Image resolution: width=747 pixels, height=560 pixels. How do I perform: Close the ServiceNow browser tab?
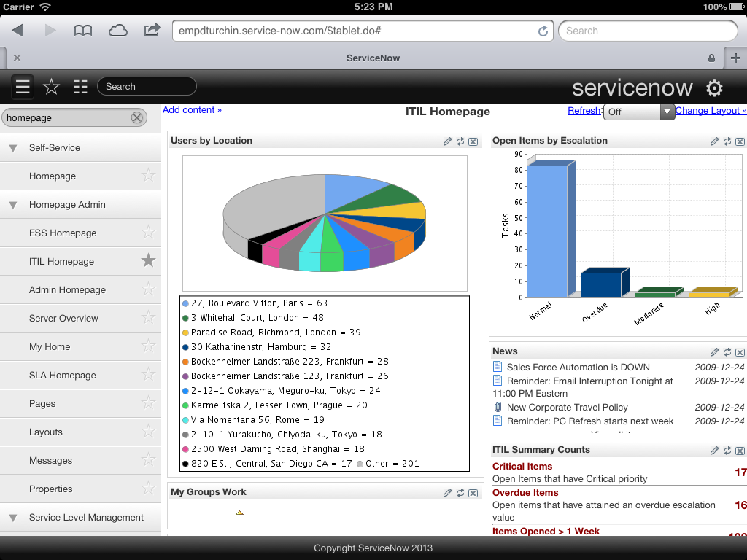point(18,58)
